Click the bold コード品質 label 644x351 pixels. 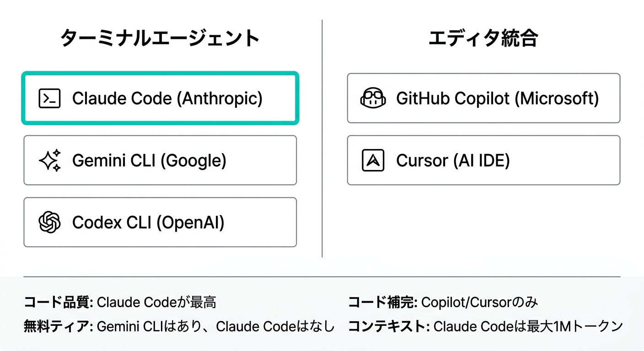pos(59,302)
